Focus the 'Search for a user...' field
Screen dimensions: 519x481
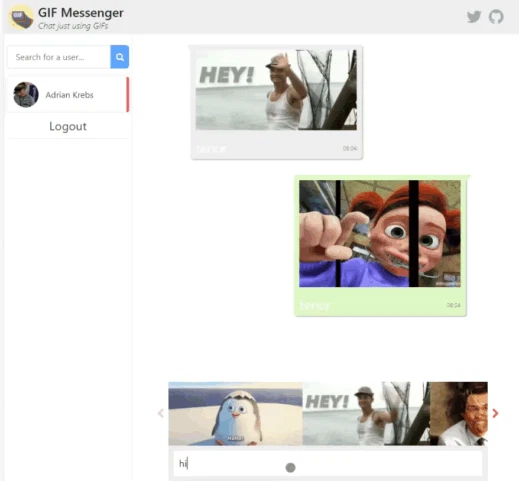59,57
